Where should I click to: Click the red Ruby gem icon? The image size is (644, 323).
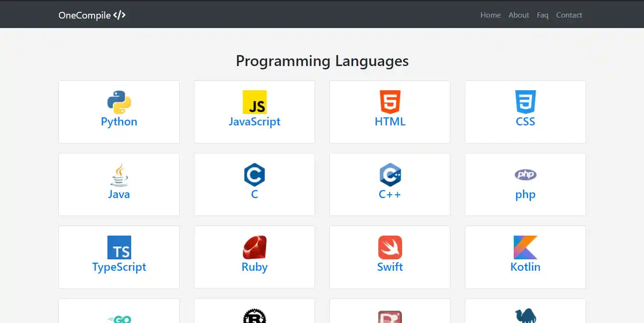tap(254, 247)
